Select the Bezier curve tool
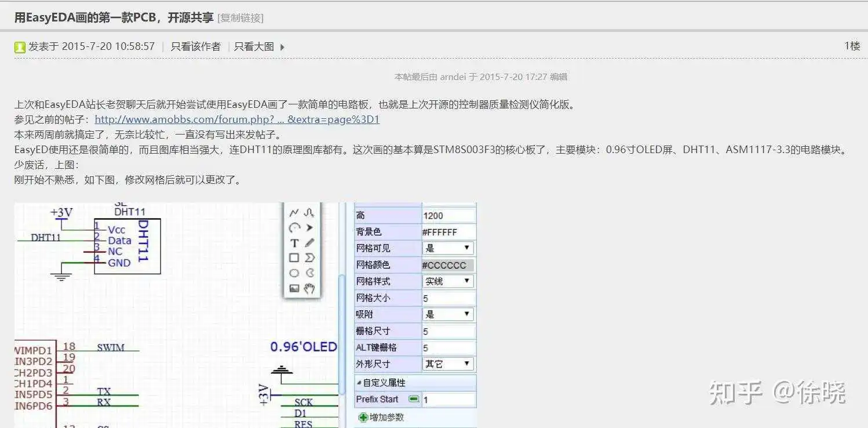Screen dimensions: 868x428 [309, 213]
